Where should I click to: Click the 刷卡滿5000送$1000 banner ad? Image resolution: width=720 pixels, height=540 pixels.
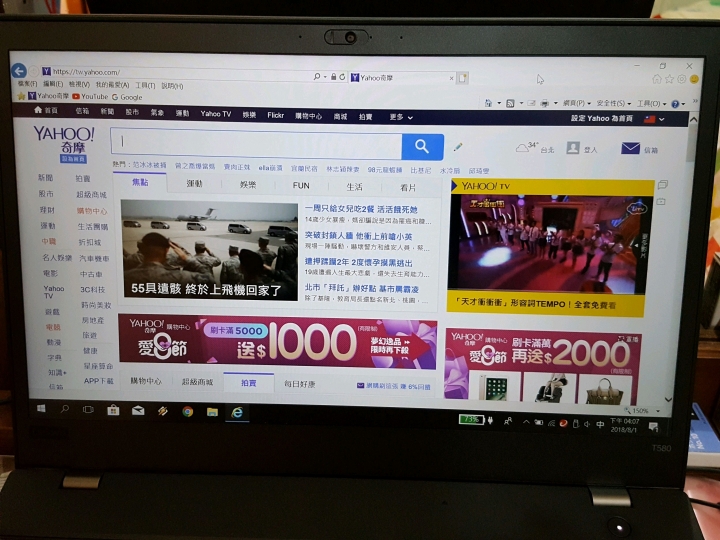click(277, 343)
